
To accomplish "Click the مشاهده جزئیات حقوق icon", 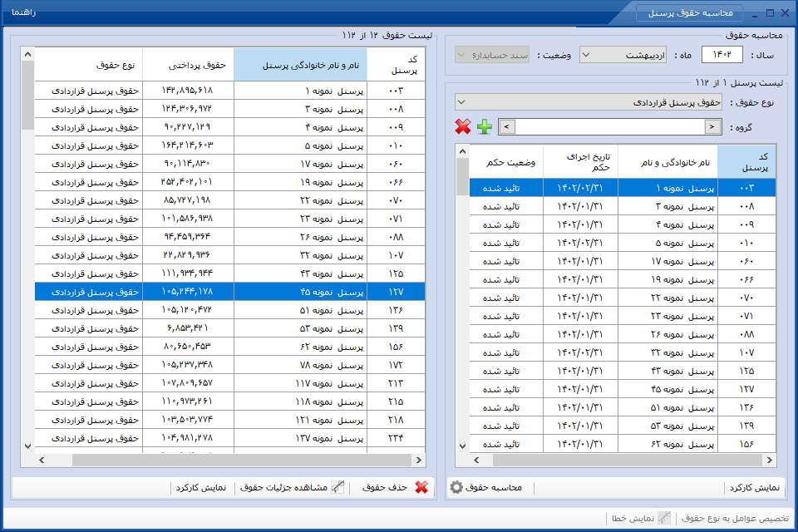I will coord(338,487).
